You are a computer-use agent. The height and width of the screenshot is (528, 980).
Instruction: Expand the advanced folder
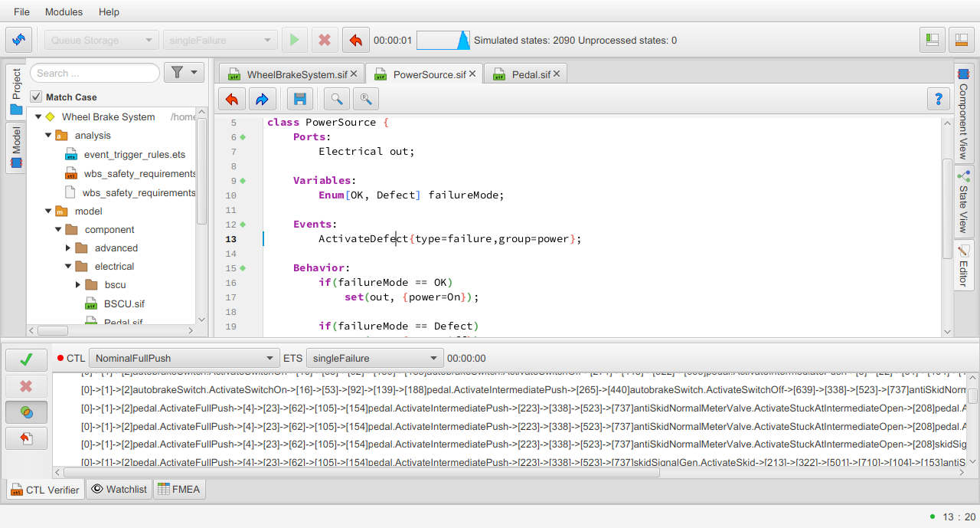67,248
